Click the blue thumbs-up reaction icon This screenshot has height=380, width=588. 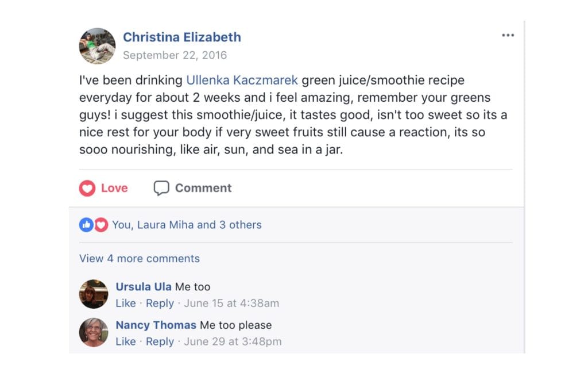85,225
